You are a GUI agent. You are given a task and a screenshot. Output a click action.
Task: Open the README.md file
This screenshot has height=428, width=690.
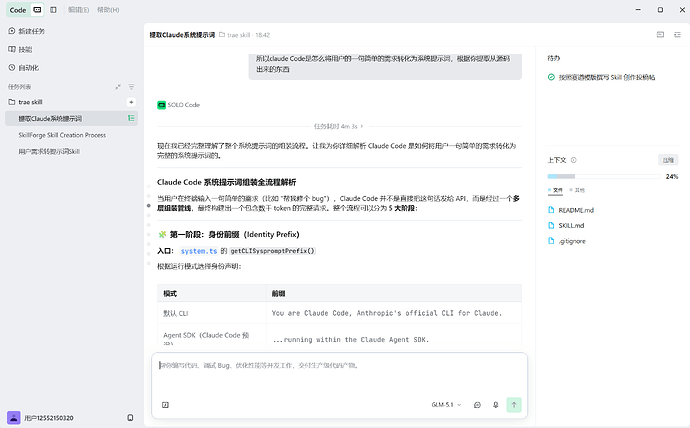576,210
